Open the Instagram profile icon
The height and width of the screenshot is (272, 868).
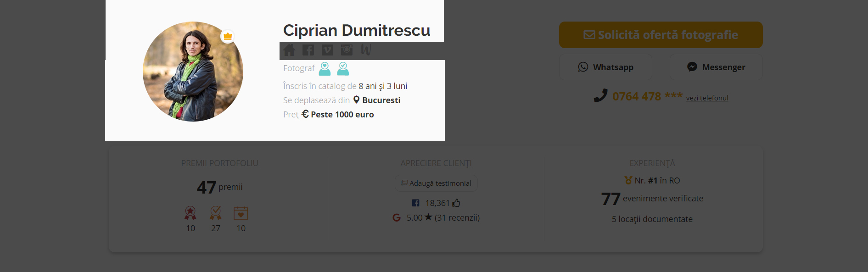coord(347,50)
